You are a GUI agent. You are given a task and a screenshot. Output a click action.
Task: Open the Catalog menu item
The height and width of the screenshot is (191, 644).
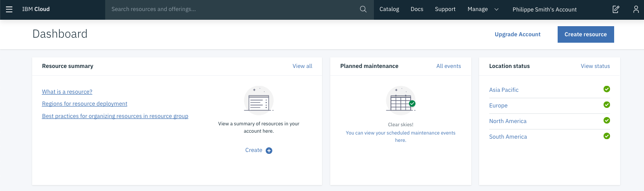(389, 9)
